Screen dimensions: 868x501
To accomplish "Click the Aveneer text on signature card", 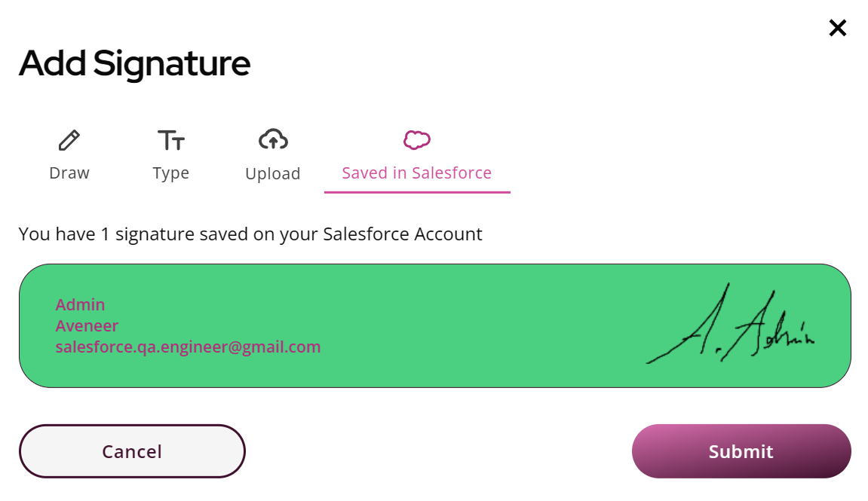I will point(87,325).
